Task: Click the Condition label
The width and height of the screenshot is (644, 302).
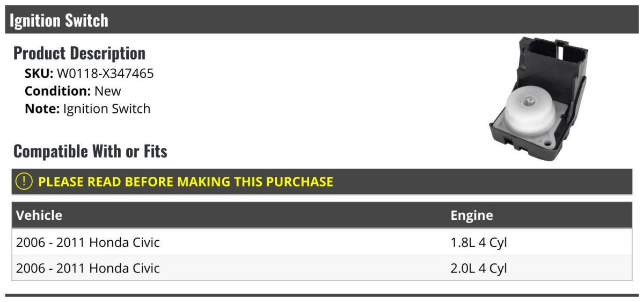Action: click(x=58, y=91)
